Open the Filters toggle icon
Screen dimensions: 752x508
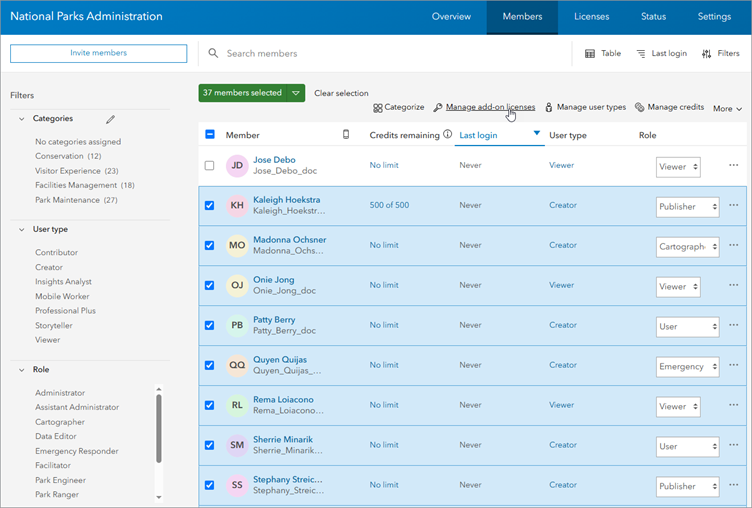click(706, 54)
